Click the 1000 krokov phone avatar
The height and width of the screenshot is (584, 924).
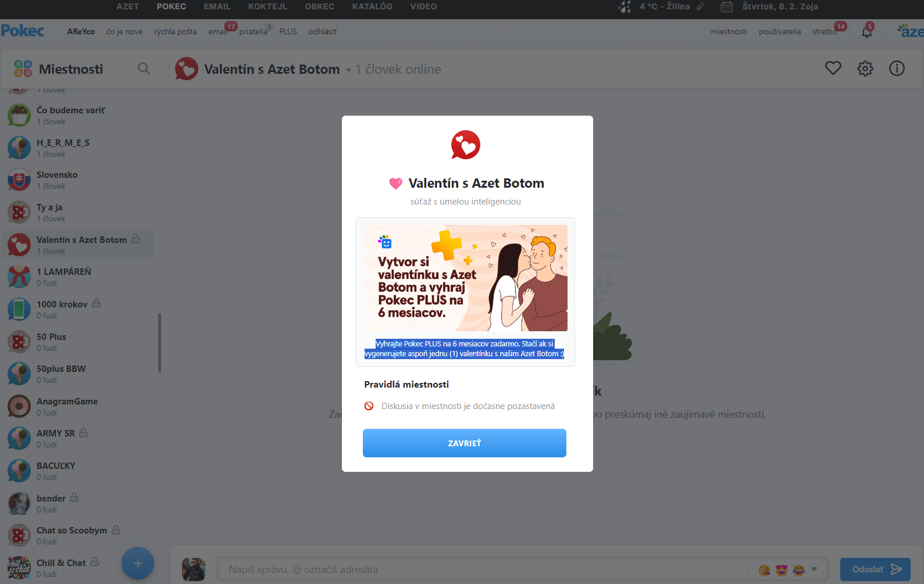point(19,309)
